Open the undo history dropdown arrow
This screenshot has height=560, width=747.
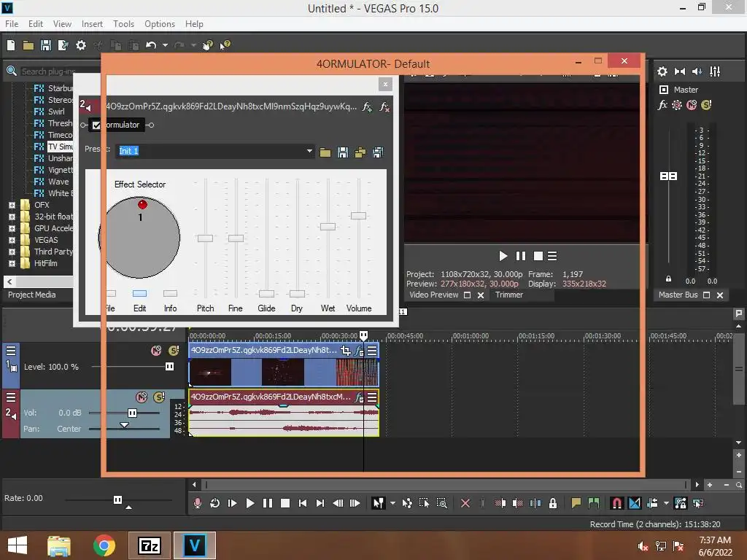tap(166, 45)
